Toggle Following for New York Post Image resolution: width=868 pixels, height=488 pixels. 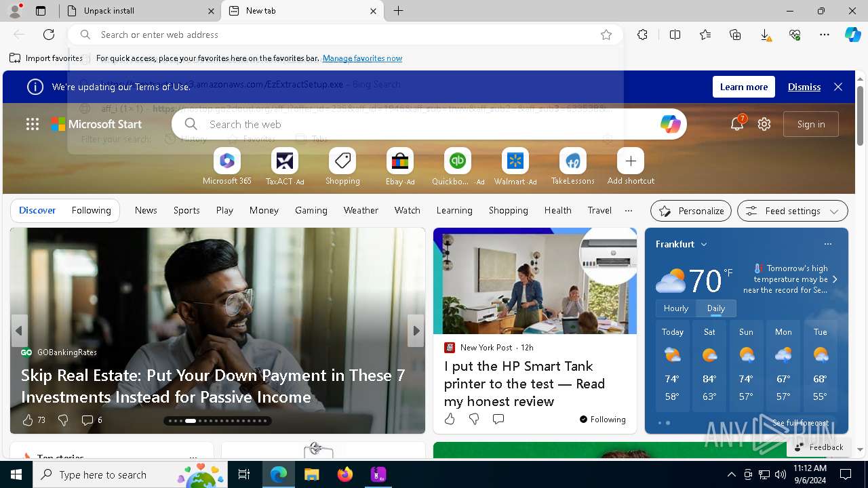pos(603,419)
